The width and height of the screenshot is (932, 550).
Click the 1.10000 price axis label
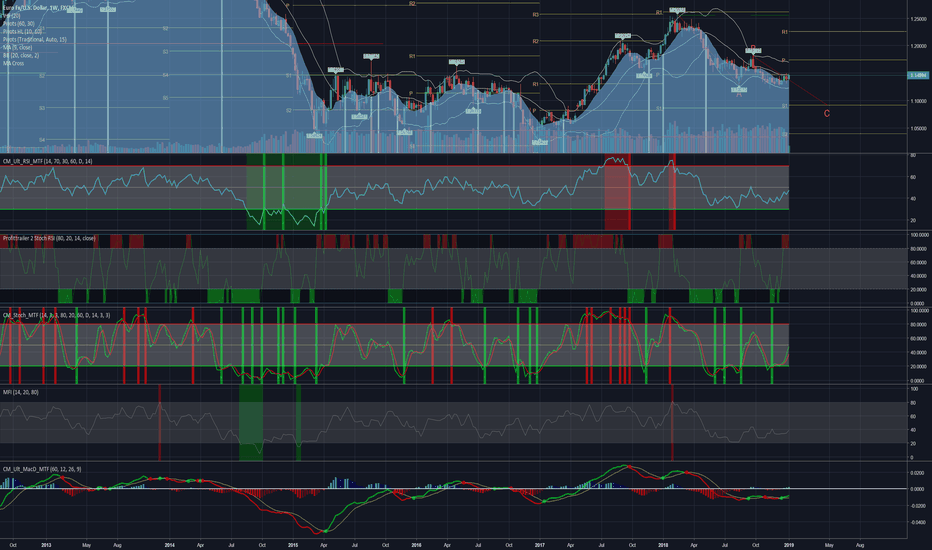click(919, 102)
